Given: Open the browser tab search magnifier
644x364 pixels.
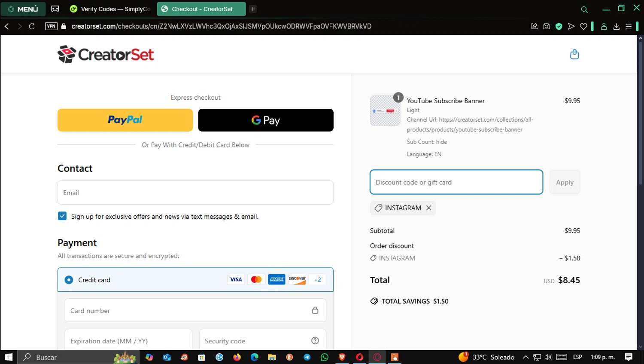Looking at the screenshot, I should coord(584,9).
